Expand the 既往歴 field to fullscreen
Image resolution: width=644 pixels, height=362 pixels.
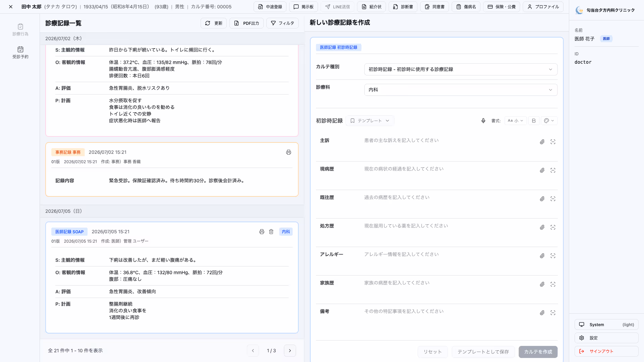coord(553,199)
